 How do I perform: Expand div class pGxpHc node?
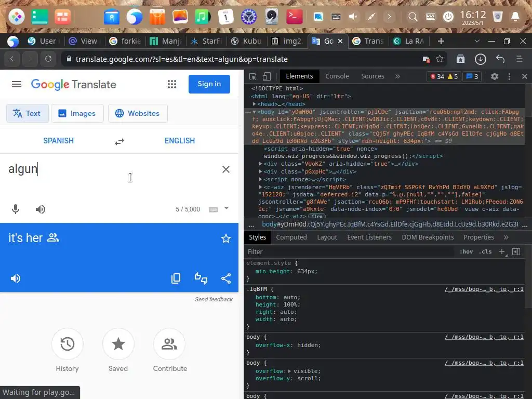[x=261, y=171]
